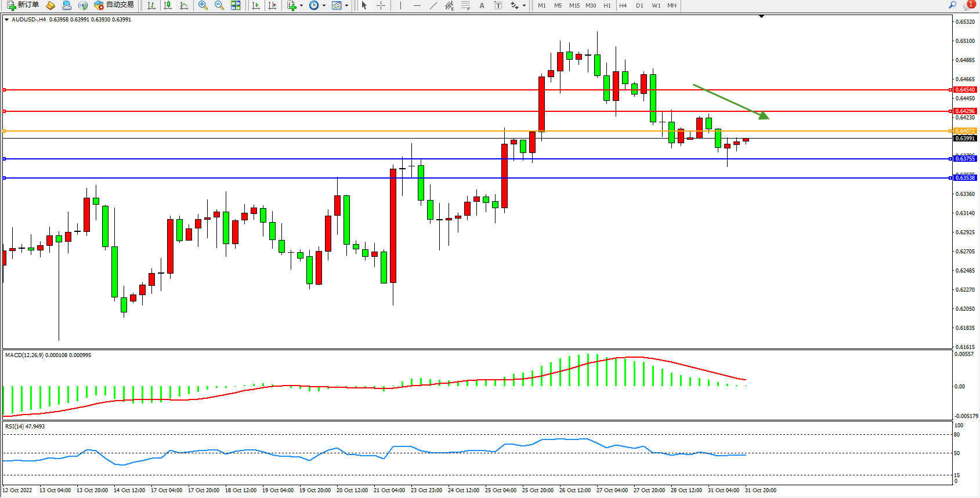Toggle chart shift option
The image size is (980, 498).
click(272, 5)
